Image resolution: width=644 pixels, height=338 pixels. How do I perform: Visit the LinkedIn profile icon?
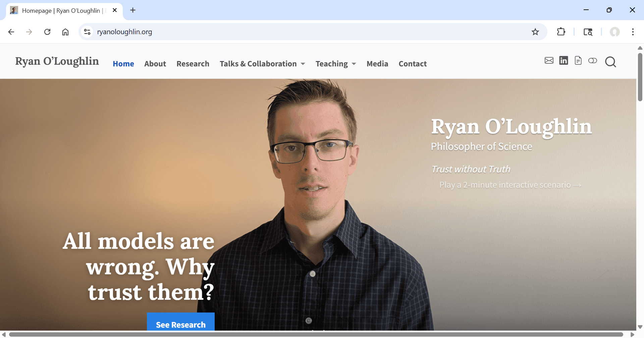click(x=563, y=61)
